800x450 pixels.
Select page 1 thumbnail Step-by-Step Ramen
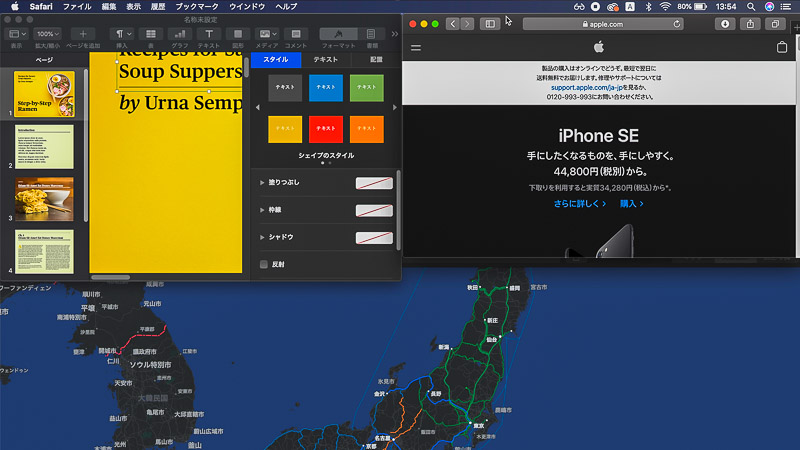coord(44,94)
